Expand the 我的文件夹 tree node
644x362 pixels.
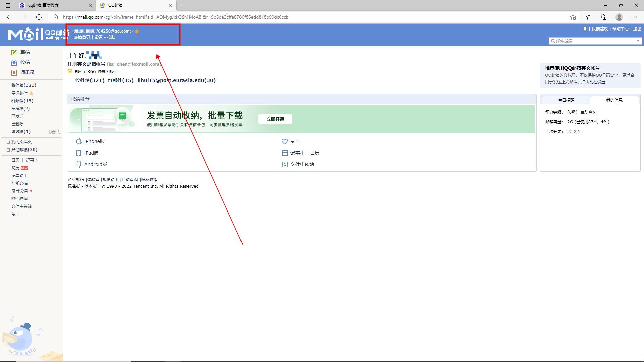[8, 142]
